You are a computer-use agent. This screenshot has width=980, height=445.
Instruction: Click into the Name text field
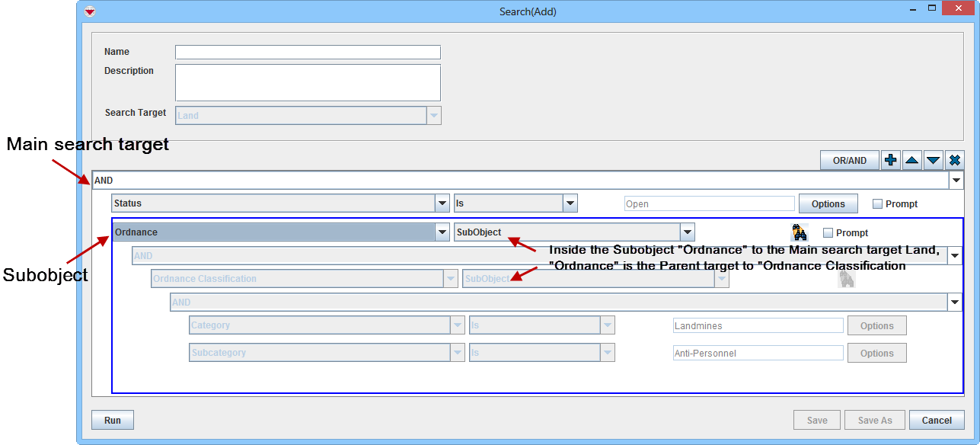click(308, 52)
